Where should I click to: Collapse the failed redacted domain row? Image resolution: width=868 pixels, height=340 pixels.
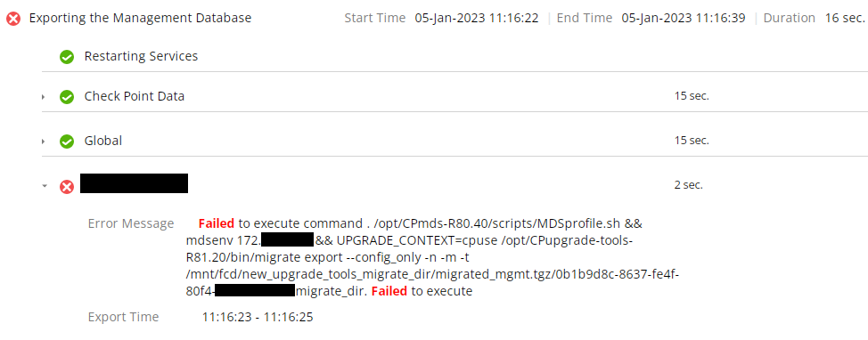click(x=44, y=186)
